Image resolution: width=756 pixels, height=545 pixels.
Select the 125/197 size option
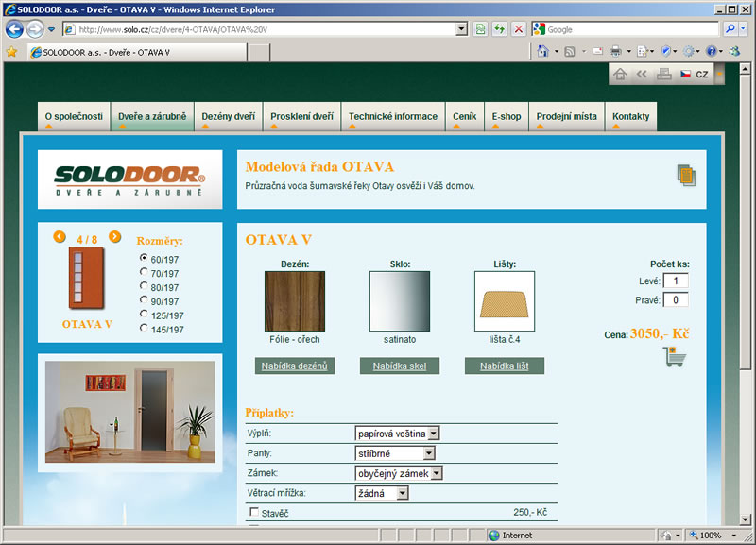(144, 315)
